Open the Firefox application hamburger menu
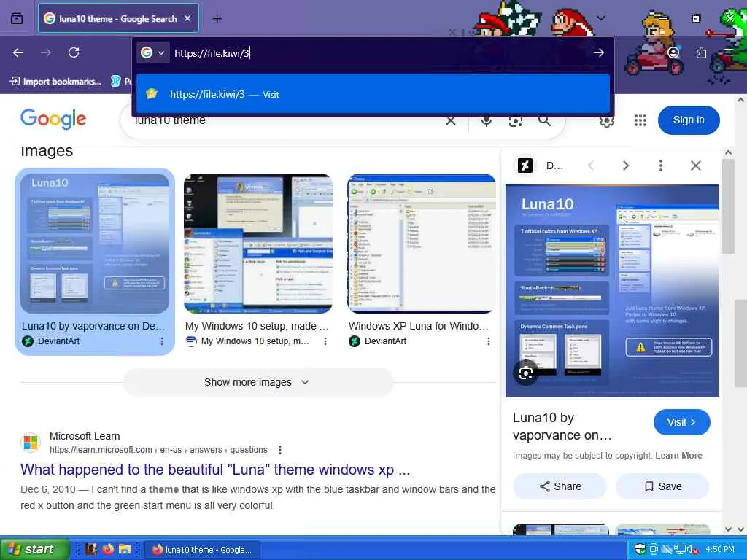The height and width of the screenshot is (560, 747). (729, 52)
